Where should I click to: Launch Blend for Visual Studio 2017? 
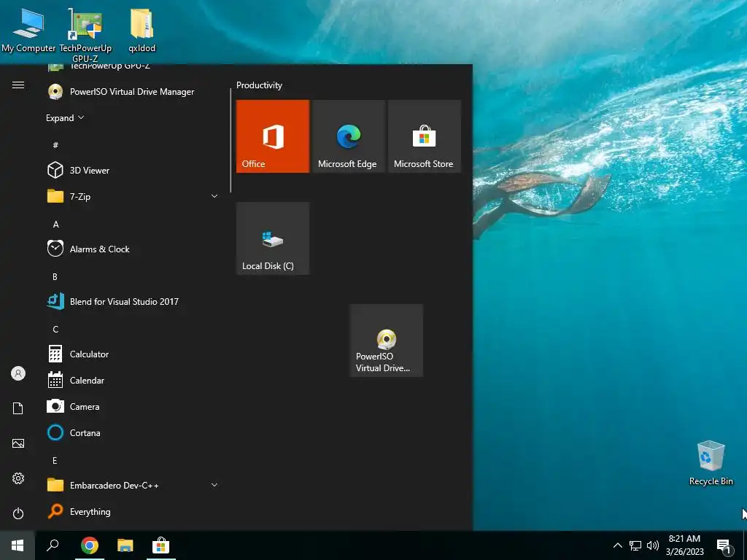(x=132, y=301)
